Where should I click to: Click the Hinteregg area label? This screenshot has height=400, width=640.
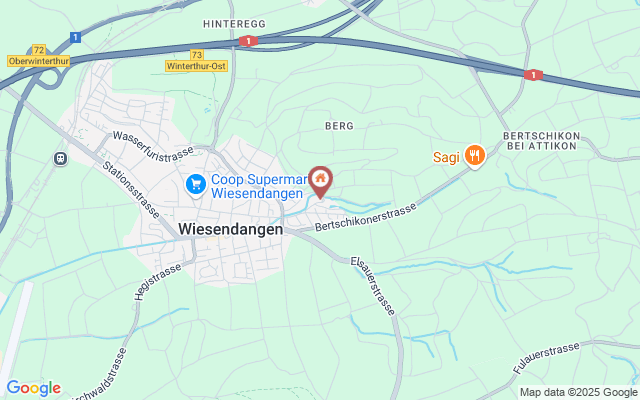(234, 24)
